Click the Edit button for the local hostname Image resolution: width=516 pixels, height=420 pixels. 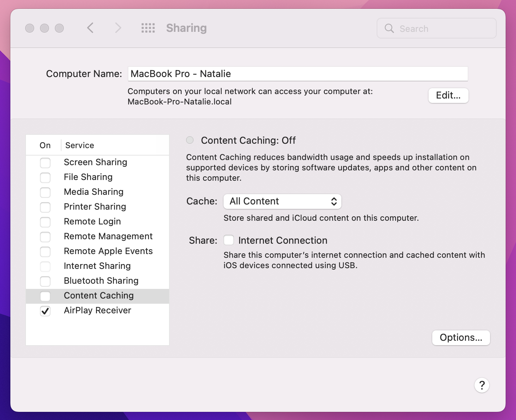click(448, 95)
